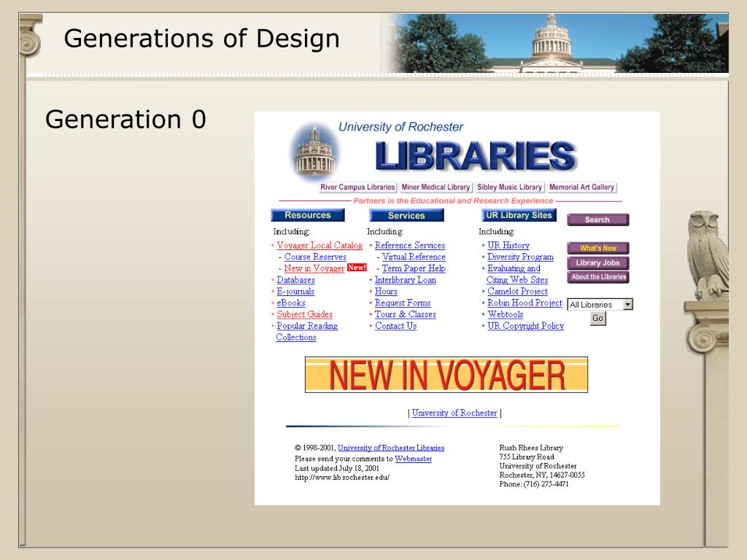The image size is (747, 560).
Task: Open the Voyager Local Catalog link
Action: click(x=320, y=245)
